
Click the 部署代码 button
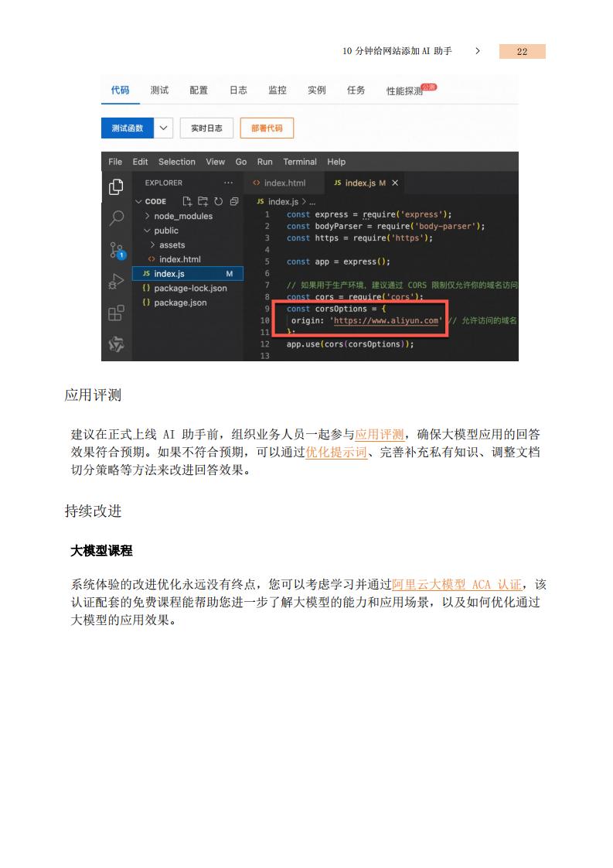click(x=267, y=128)
